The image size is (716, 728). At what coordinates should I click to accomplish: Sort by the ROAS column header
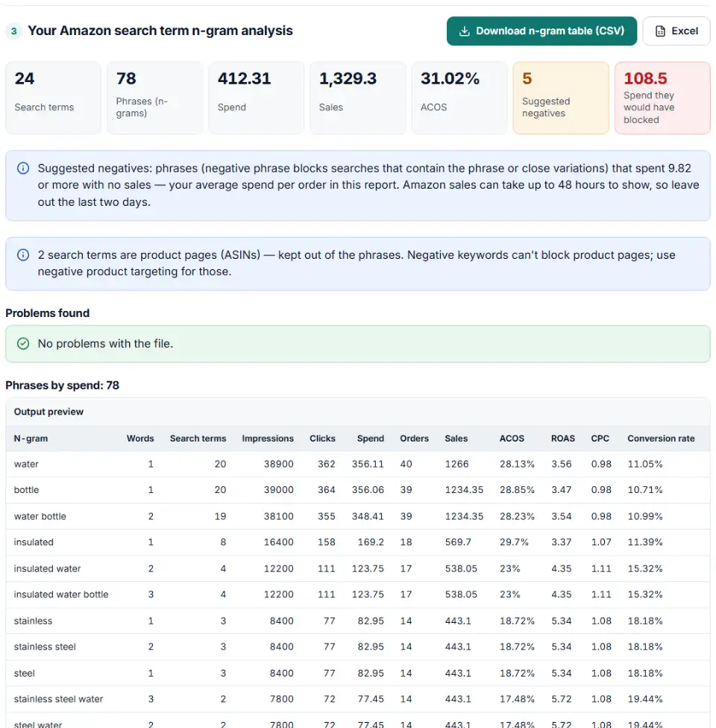tap(563, 439)
